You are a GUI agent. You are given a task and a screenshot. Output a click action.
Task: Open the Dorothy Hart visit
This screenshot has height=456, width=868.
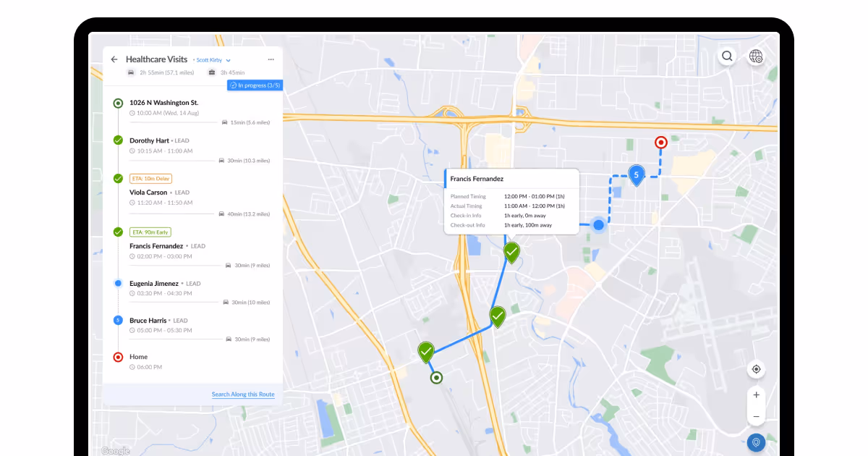(x=149, y=140)
